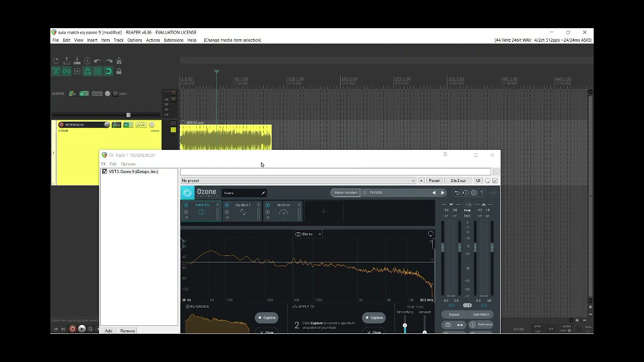Click Add button in FX window
This screenshot has width=644, height=362.
coord(109,331)
